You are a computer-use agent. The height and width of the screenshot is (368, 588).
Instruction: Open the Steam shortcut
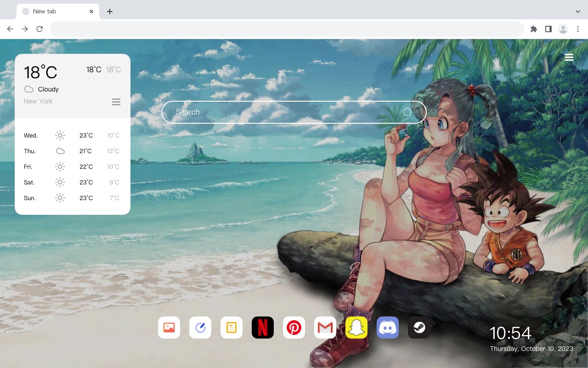[x=419, y=328]
